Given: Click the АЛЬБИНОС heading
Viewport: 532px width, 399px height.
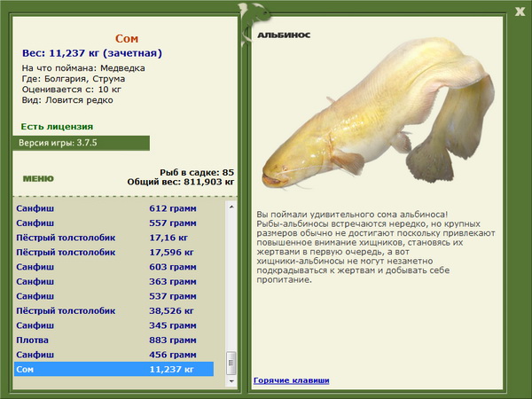Looking at the screenshot, I should 284,35.
